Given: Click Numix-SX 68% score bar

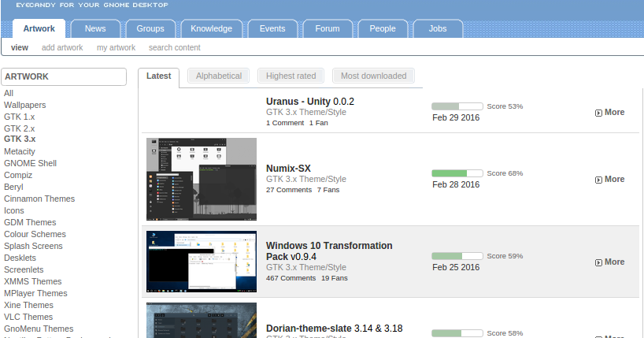Looking at the screenshot, I should [x=457, y=173].
